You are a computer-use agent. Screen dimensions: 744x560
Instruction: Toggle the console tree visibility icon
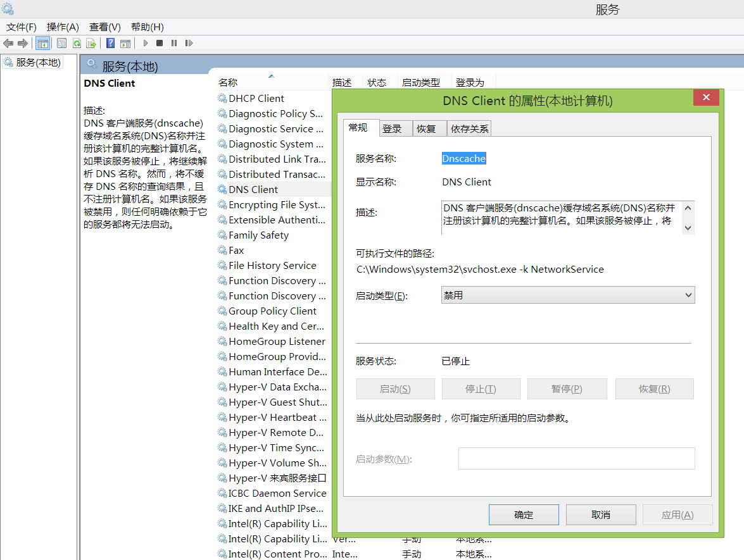(43, 42)
